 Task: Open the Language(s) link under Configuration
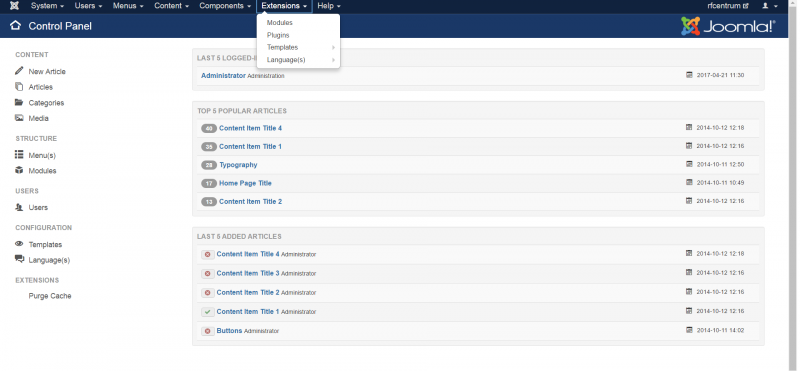pyautogui.click(x=49, y=260)
